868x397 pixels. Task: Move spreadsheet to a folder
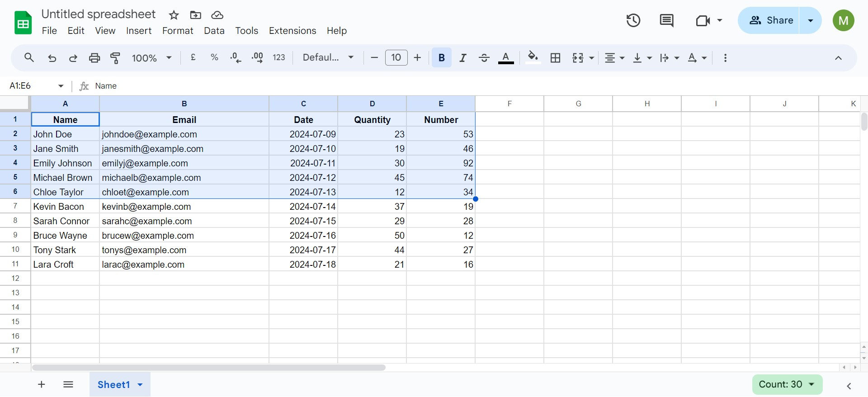(x=195, y=15)
